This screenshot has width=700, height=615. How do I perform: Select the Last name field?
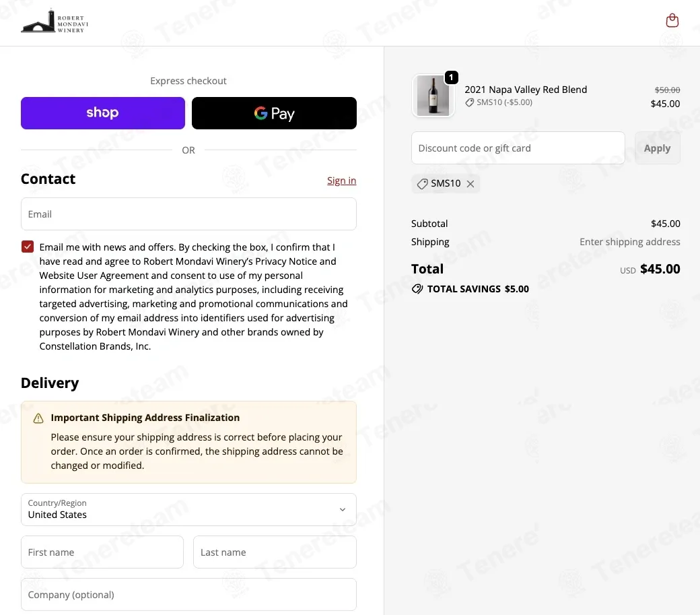[275, 552]
